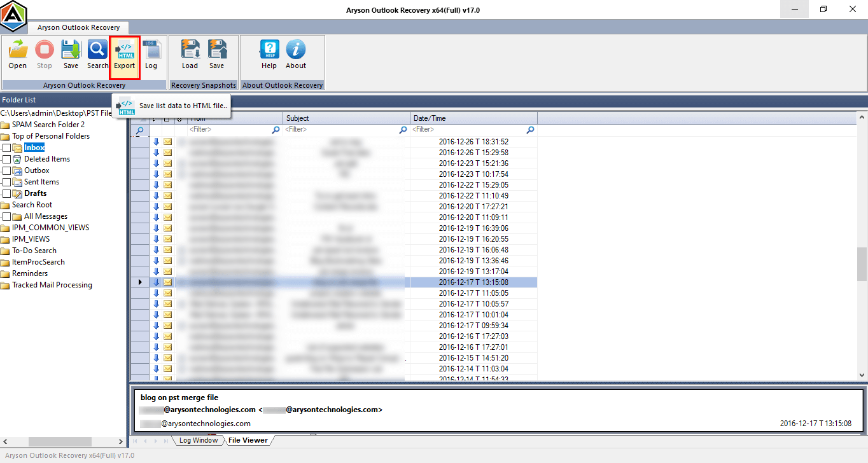Click the envelope icon in the 13:15:08 row

168,282
